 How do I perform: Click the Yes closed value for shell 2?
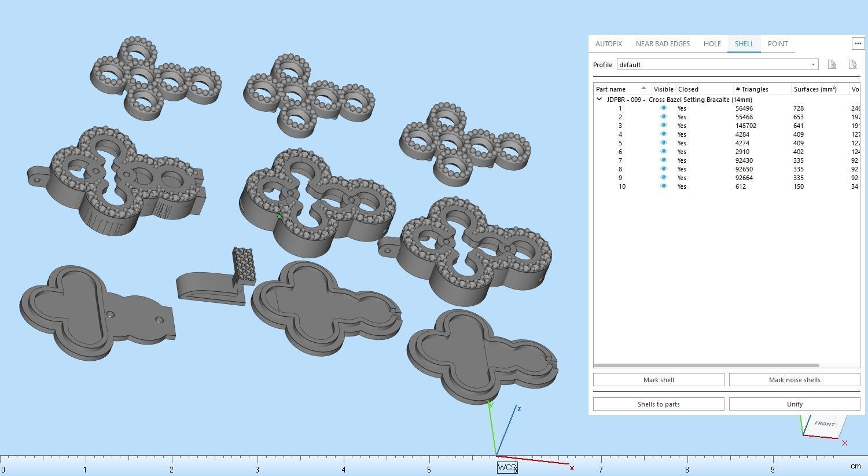coord(682,117)
